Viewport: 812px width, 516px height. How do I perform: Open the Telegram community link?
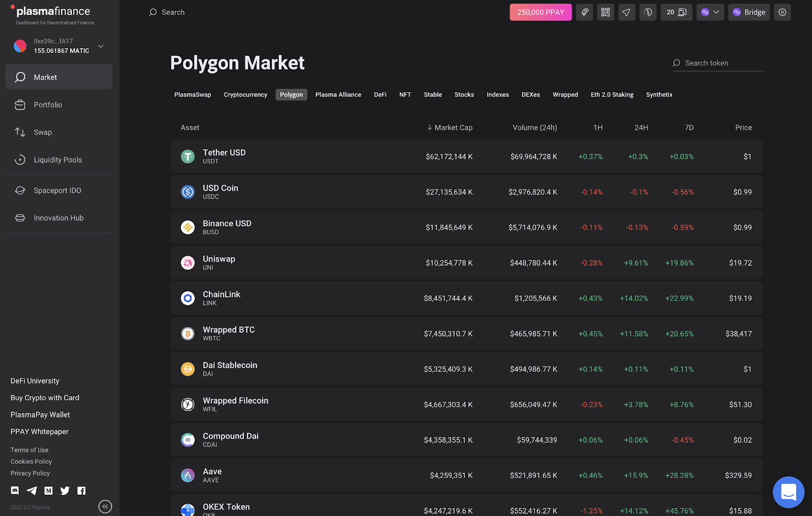click(x=31, y=491)
